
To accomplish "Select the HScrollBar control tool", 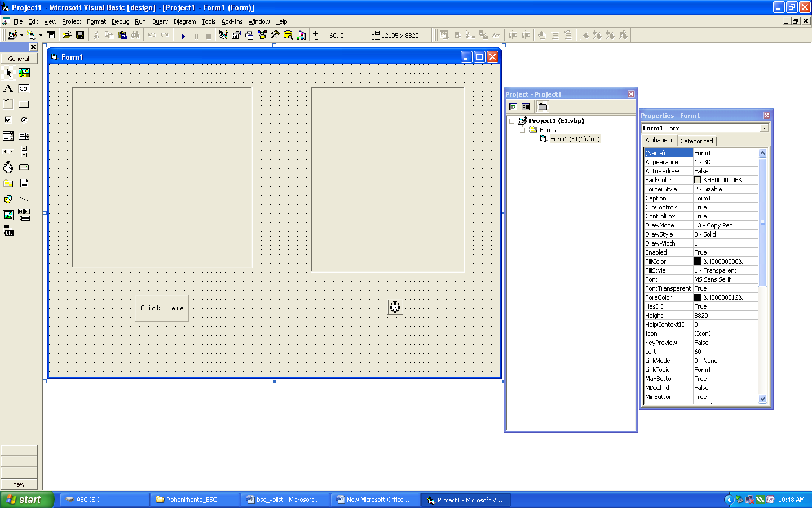I will (8, 152).
